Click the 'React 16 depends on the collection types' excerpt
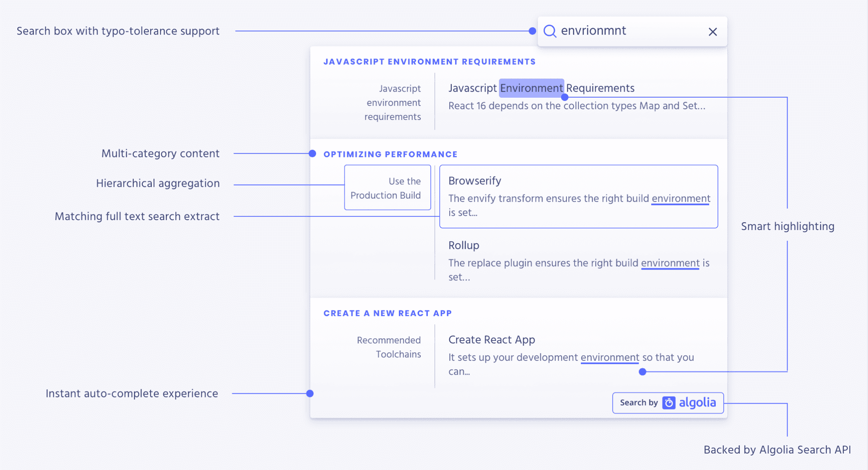 pyautogui.click(x=577, y=106)
